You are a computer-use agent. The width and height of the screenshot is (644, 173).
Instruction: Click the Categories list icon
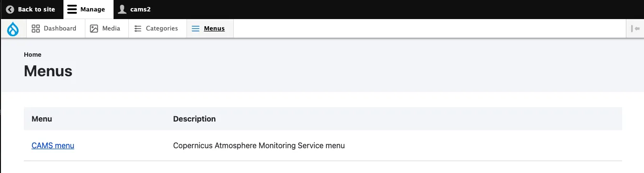138,29
